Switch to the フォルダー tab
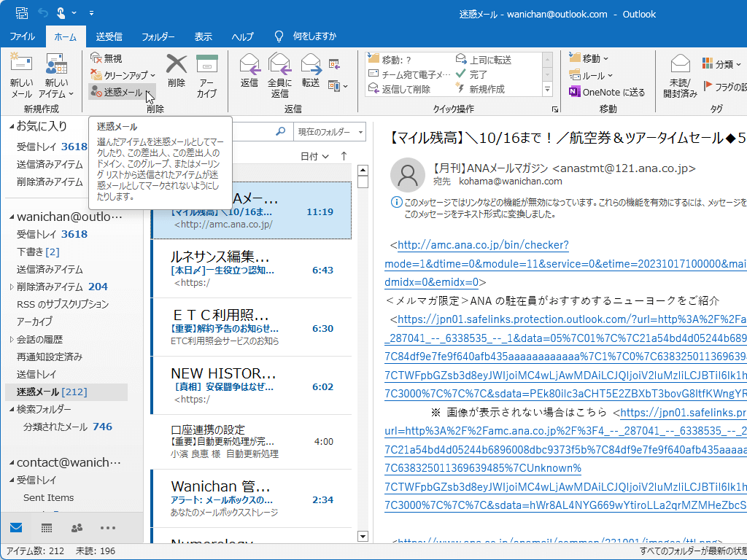The width and height of the screenshot is (747, 560). click(158, 36)
